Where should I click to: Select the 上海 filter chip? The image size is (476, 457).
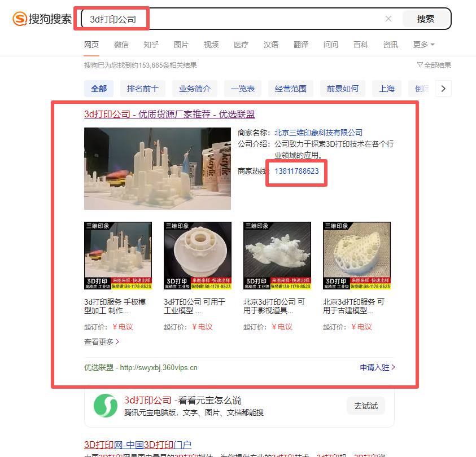(x=387, y=89)
